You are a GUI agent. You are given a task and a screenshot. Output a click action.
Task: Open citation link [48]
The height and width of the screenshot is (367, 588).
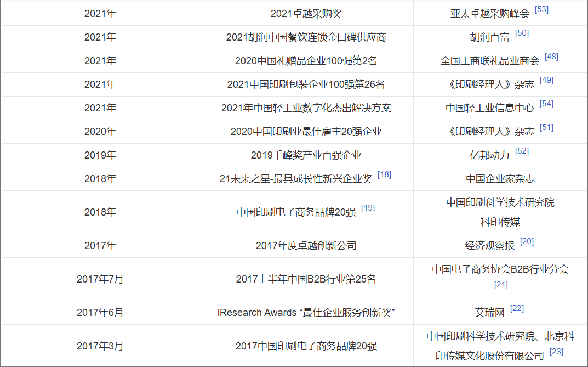(551, 57)
